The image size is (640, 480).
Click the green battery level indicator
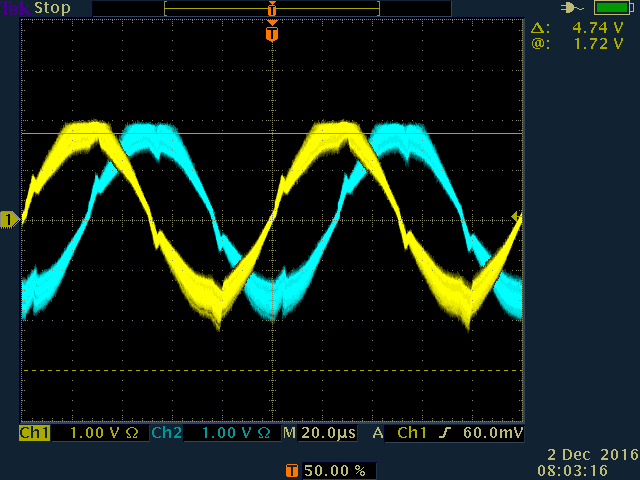614,8
